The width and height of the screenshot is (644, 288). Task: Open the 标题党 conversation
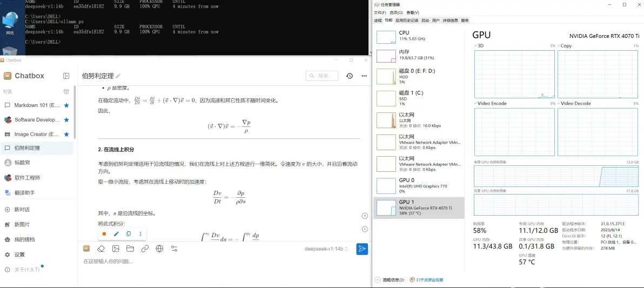point(37,163)
